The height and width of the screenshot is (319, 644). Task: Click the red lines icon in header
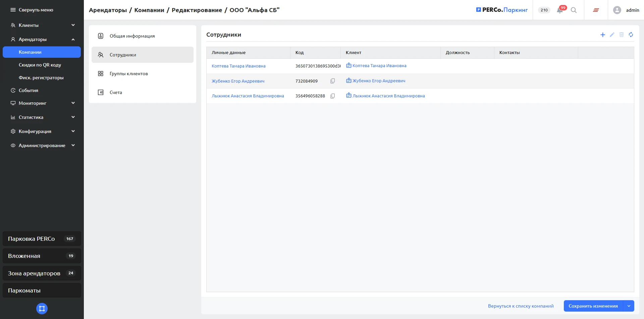pos(596,10)
